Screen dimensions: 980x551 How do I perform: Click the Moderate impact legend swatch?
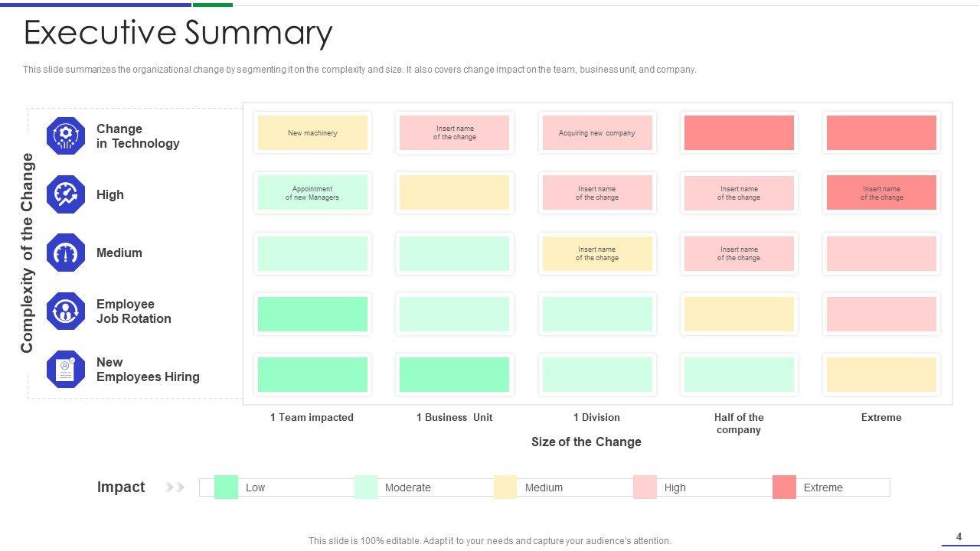[366, 487]
